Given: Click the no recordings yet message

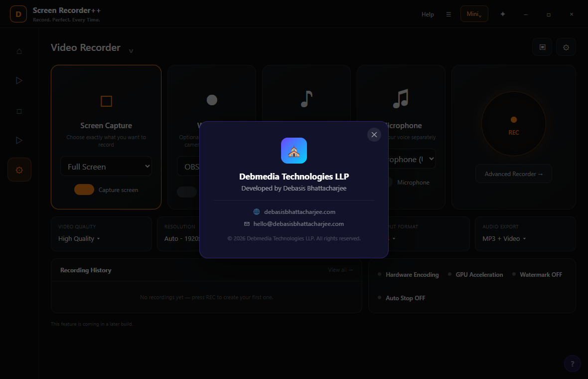Looking at the screenshot, I should click(x=207, y=297).
